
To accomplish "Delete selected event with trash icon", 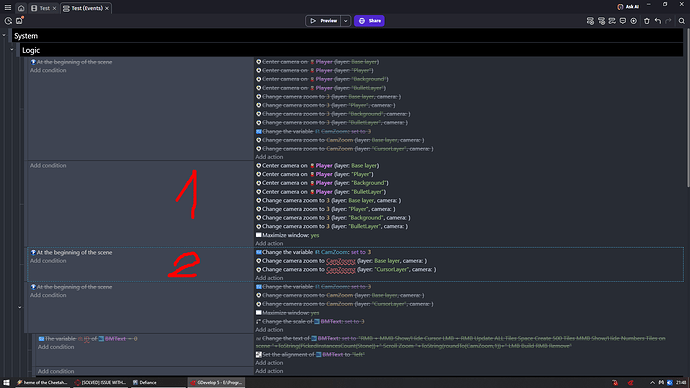I will [646, 21].
